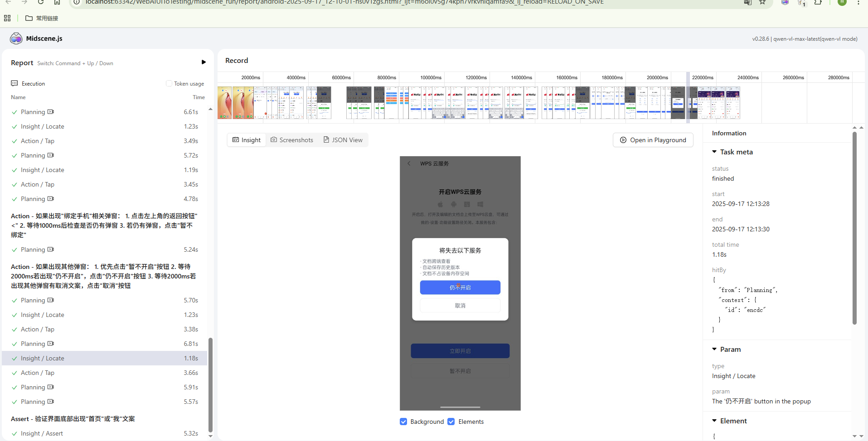Click the '仍不开启' button in the preview

coord(460,288)
